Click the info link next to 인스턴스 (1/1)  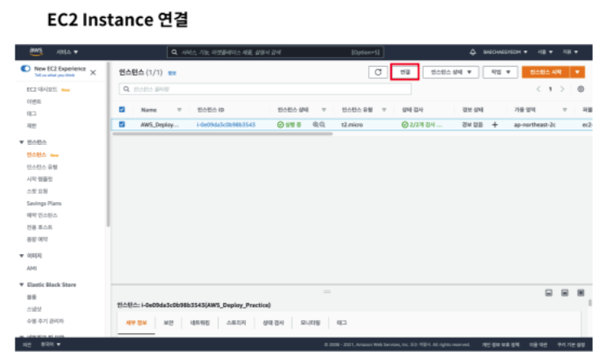click(x=172, y=73)
